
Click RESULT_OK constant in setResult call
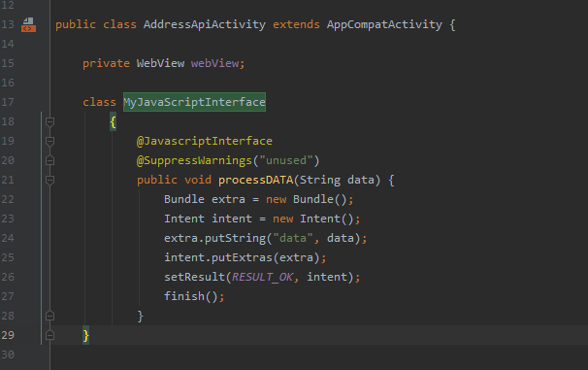coord(263,277)
